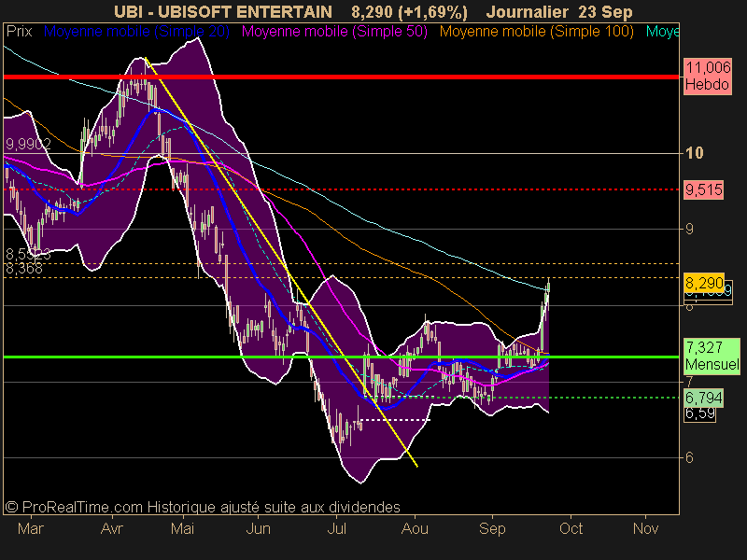Click the '6' price axis label

click(x=689, y=457)
